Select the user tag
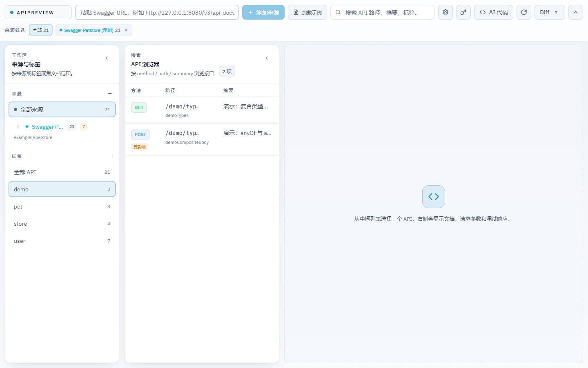The image size is (588, 368). point(62,241)
